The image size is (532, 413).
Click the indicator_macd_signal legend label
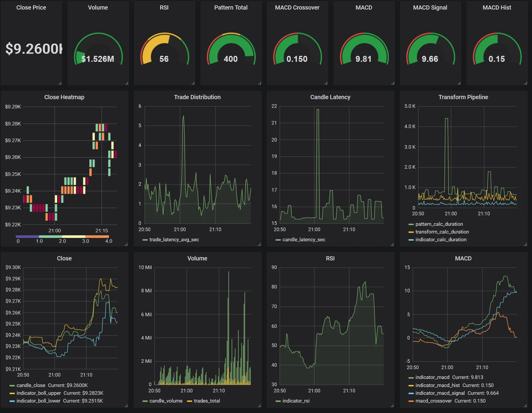pos(440,393)
